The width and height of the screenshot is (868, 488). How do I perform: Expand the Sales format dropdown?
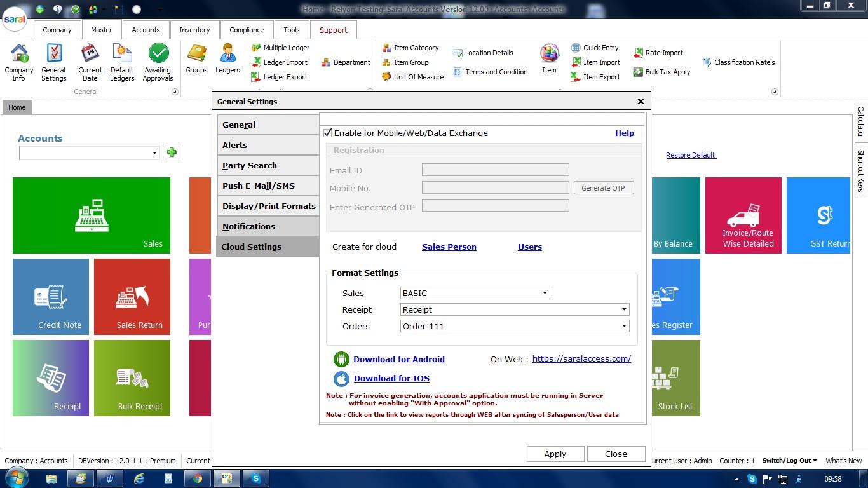point(544,293)
